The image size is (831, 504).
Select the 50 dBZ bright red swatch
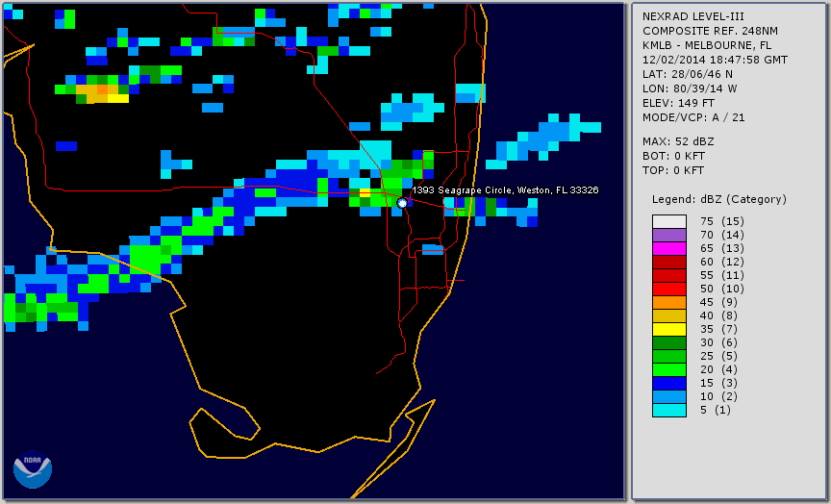pos(669,289)
